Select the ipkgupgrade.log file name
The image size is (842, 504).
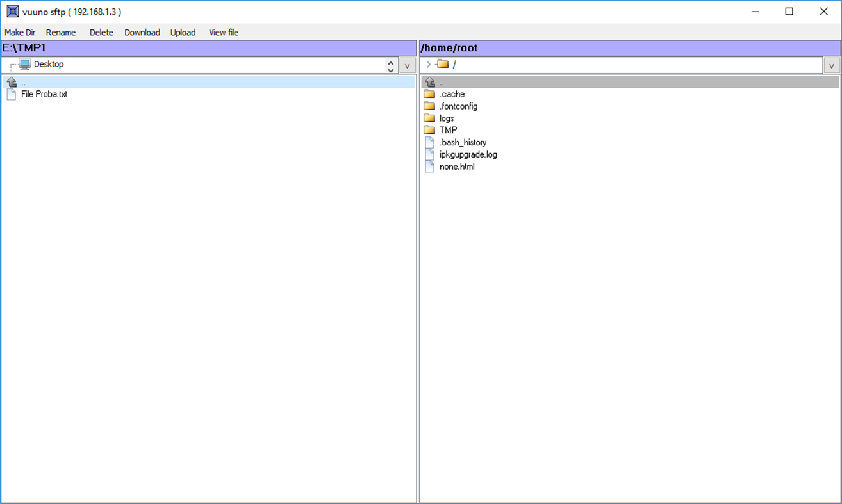tap(468, 154)
